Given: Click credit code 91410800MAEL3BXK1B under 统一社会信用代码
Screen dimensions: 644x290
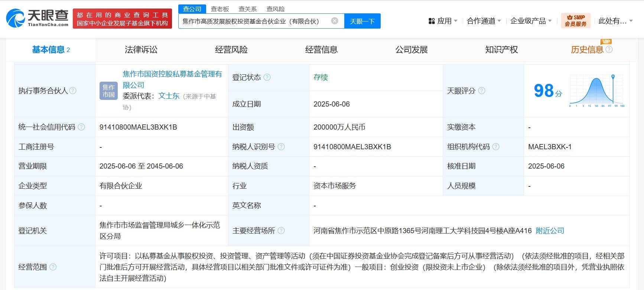Looking at the screenshot, I should pyautogui.click(x=138, y=127).
